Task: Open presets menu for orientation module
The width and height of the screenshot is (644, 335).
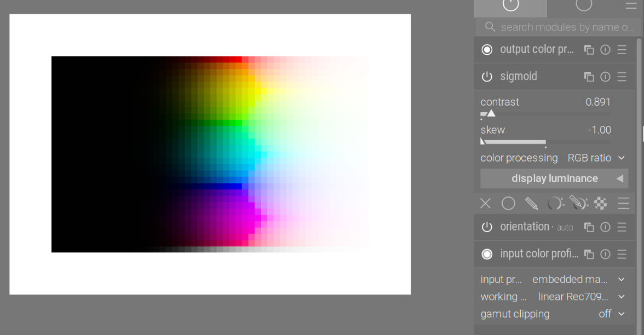Action: tap(622, 227)
